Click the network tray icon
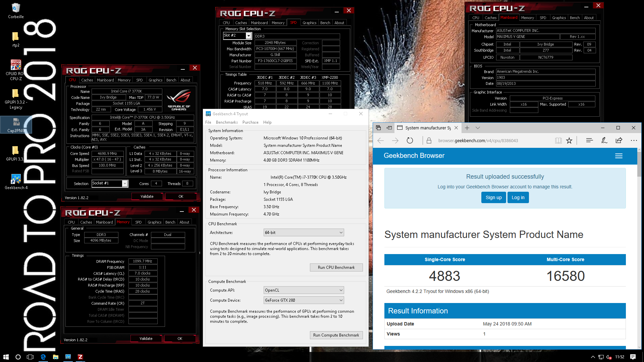The height and width of the screenshot is (362, 644). tap(601, 357)
